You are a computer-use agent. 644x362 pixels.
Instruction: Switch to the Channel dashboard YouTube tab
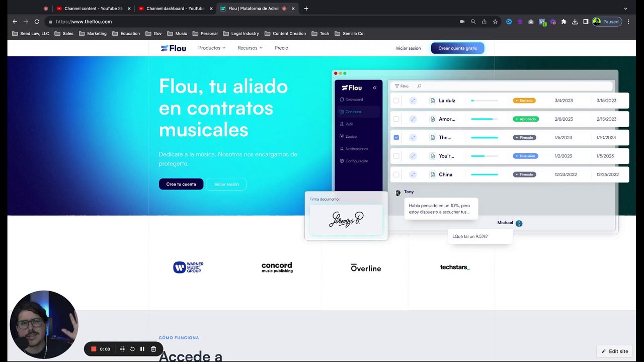coord(176,9)
